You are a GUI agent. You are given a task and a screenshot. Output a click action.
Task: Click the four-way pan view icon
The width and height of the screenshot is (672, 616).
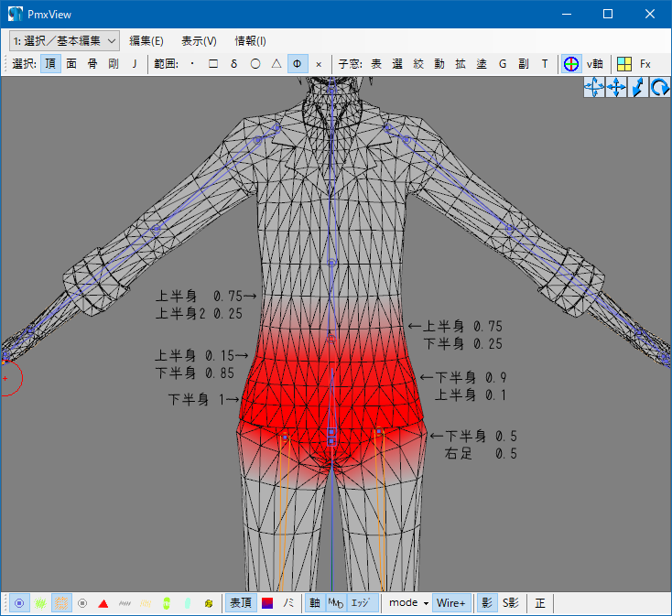coord(616,87)
